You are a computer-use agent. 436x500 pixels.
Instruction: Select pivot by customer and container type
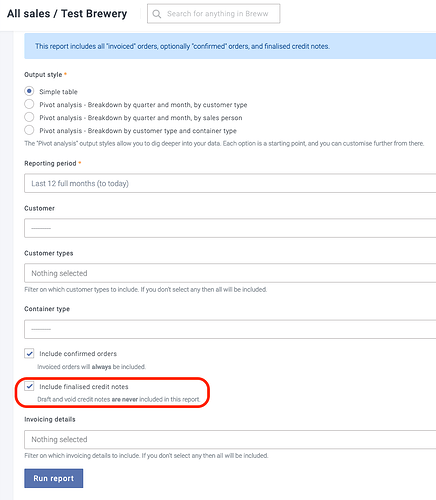(29, 130)
